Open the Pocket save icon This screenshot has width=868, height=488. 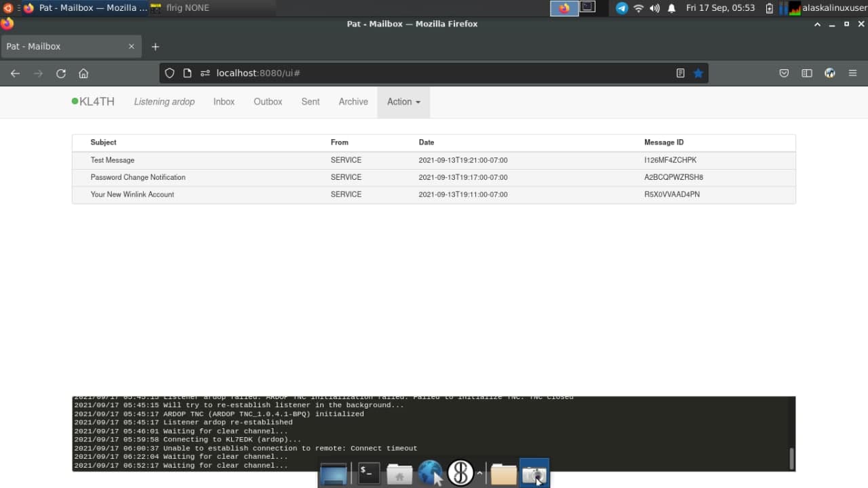tap(784, 73)
